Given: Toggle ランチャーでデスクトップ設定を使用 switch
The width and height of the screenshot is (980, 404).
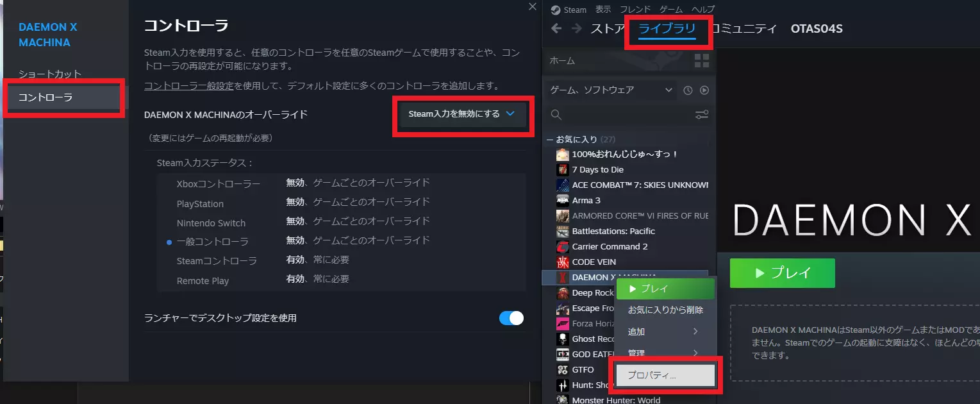Looking at the screenshot, I should tap(511, 318).
